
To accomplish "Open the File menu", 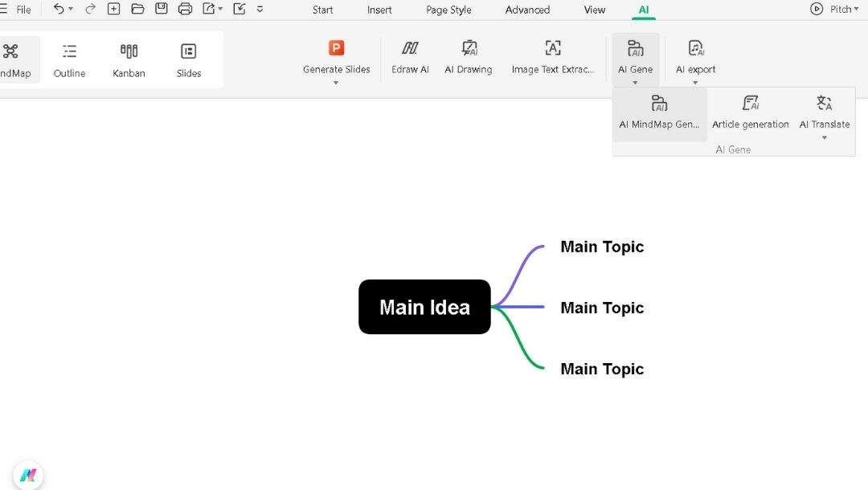I will click(23, 9).
